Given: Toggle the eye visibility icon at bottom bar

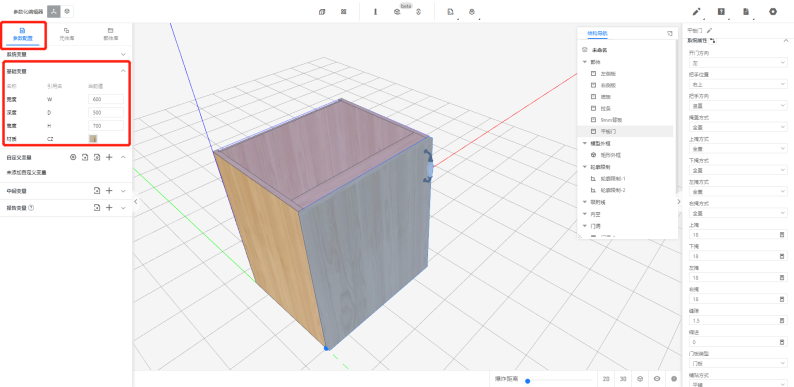Looking at the screenshot, I should tap(657, 379).
